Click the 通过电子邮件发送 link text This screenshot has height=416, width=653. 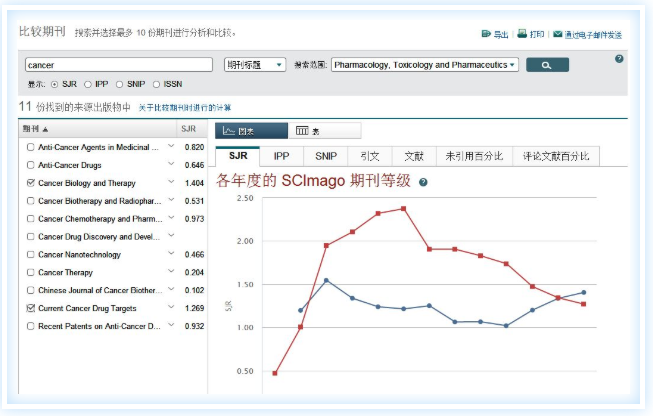point(593,35)
